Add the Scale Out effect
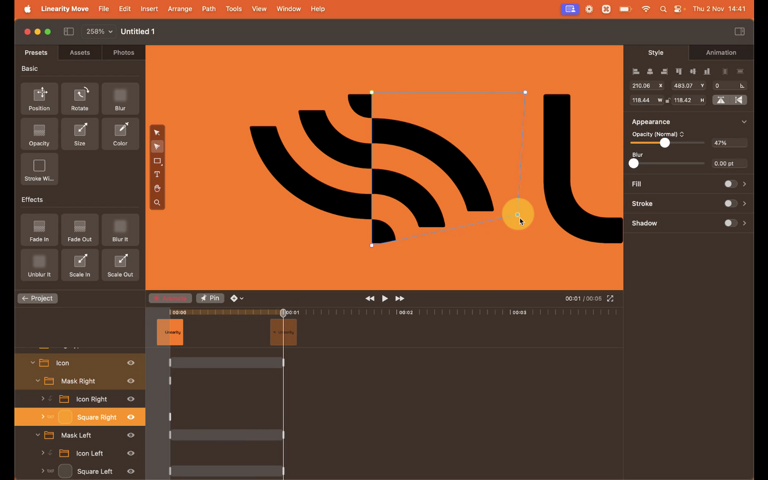Image resolution: width=768 pixels, height=480 pixels. pyautogui.click(x=120, y=265)
